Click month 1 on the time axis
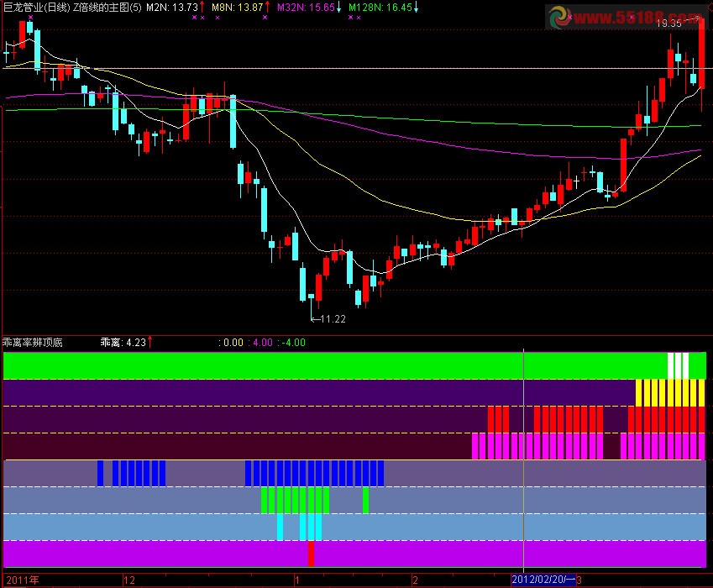The width and height of the screenshot is (713, 588). (297, 580)
